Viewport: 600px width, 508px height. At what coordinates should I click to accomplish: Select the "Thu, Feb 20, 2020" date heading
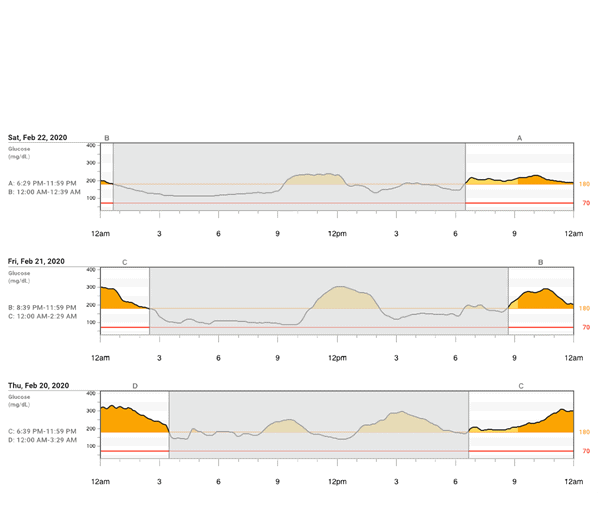pos(39,386)
